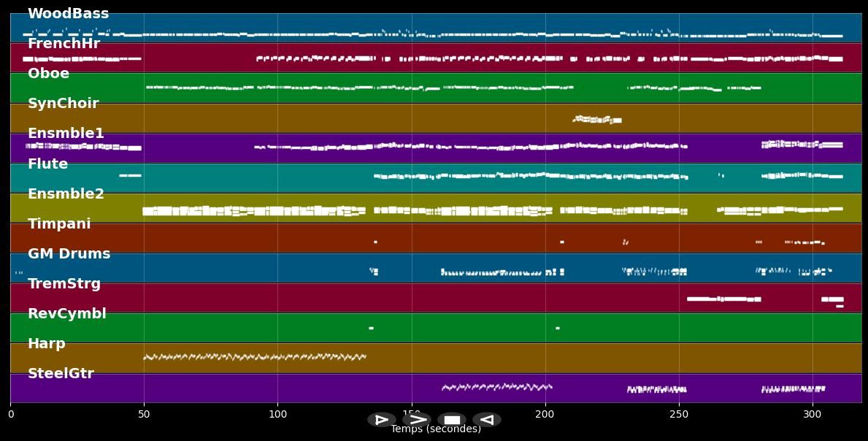This screenshot has height=441, width=868.
Task: Select the Ensmble1 track label
Action: 66,134
